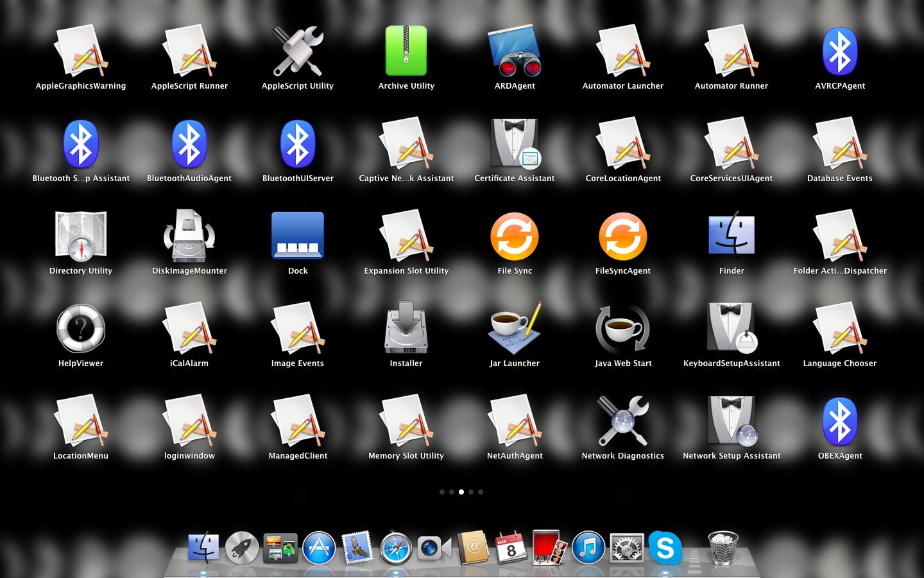Click the AVRCPAgent Bluetooth icon
This screenshot has width=924, height=578.
[x=840, y=51]
